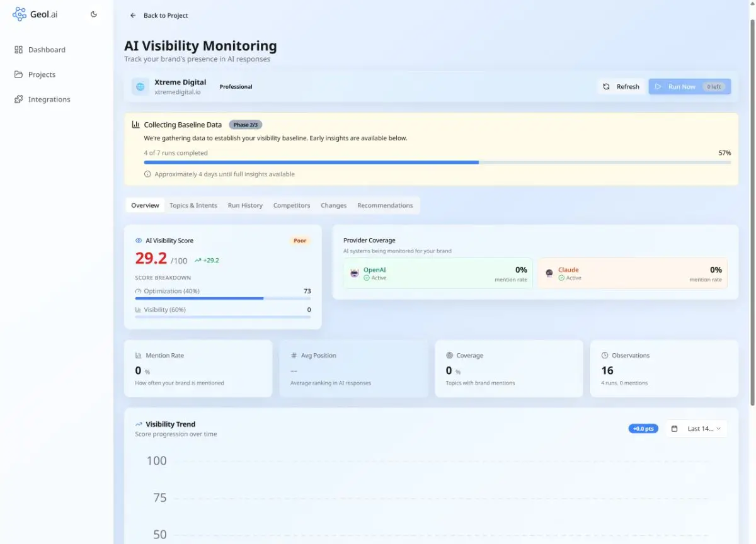Click the Geol.ai logo icon
756x544 pixels.
[20, 14]
